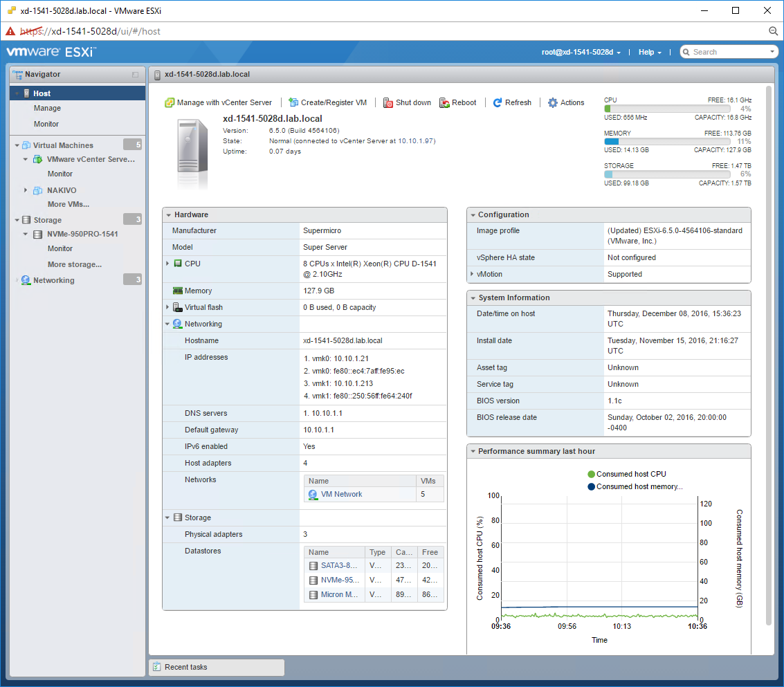Click the Manage with vCenter Server icon
Viewport: 784px width, 687px height.
point(170,102)
